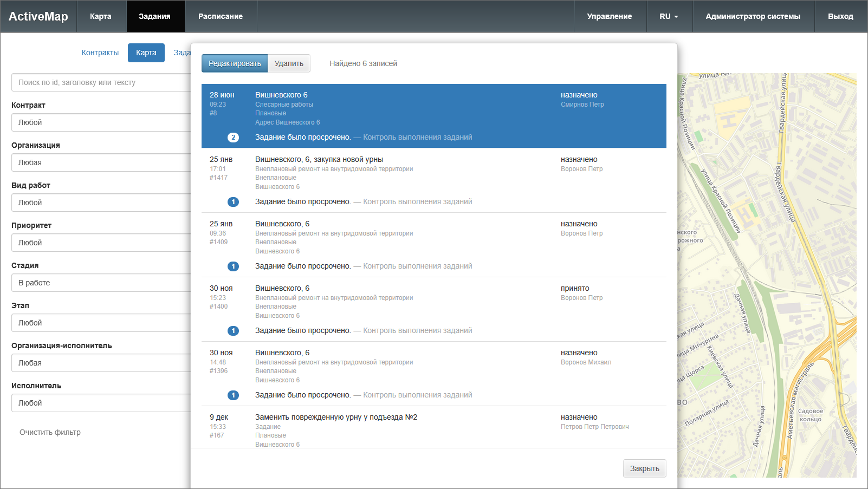Click Выход to log out

coord(840,16)
